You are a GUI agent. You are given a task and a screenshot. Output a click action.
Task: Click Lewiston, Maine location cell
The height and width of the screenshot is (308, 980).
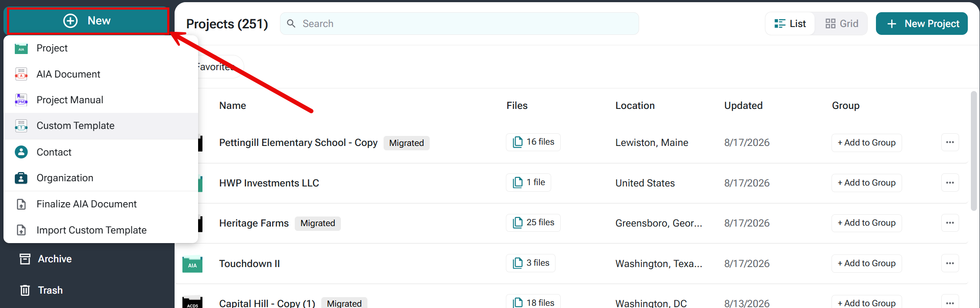652,143
